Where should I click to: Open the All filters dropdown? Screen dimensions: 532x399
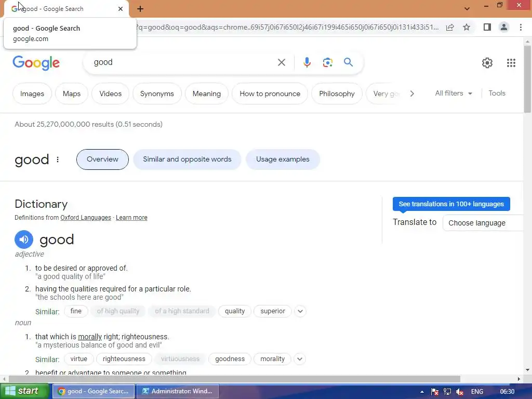pos(453,94)
